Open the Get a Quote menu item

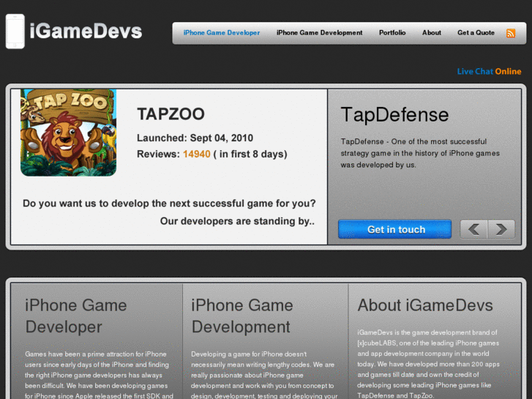tap(476, 33)
